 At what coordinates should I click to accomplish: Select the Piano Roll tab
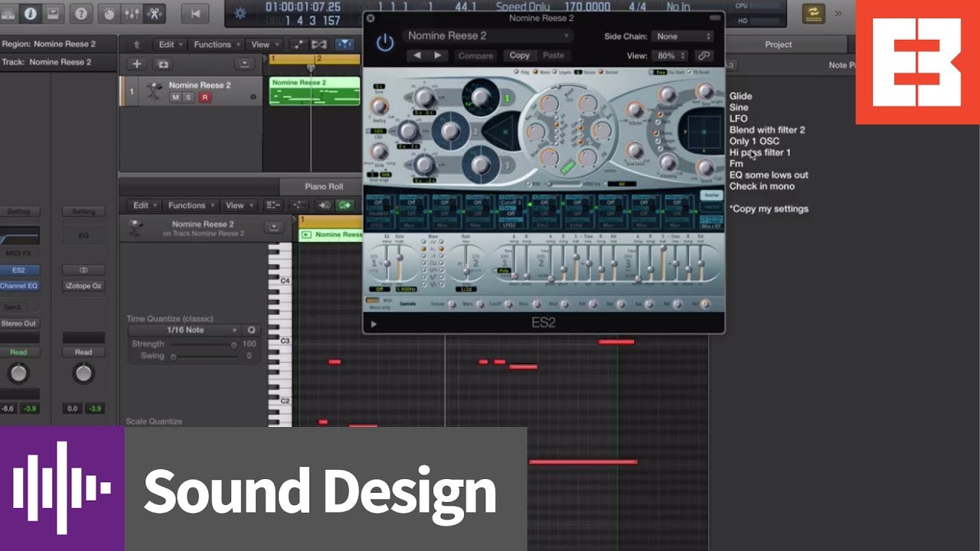pyautogui.click(x=325, y=186)
